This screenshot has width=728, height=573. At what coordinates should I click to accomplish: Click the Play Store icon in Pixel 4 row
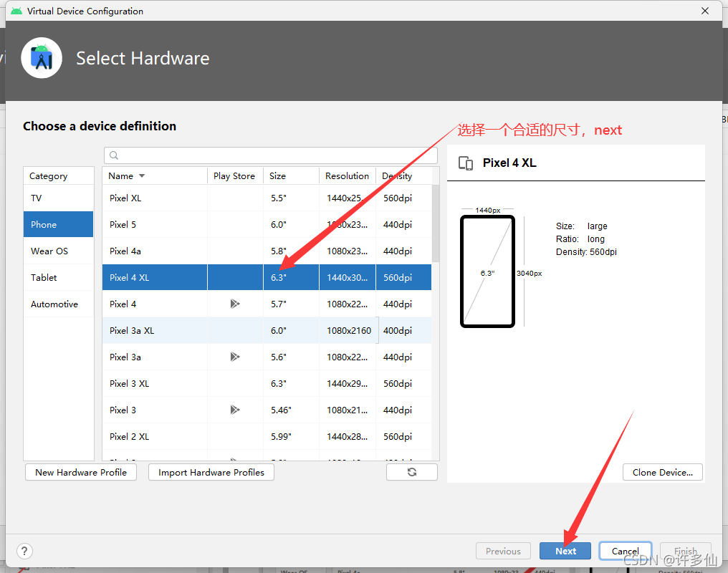pos(235,304)
